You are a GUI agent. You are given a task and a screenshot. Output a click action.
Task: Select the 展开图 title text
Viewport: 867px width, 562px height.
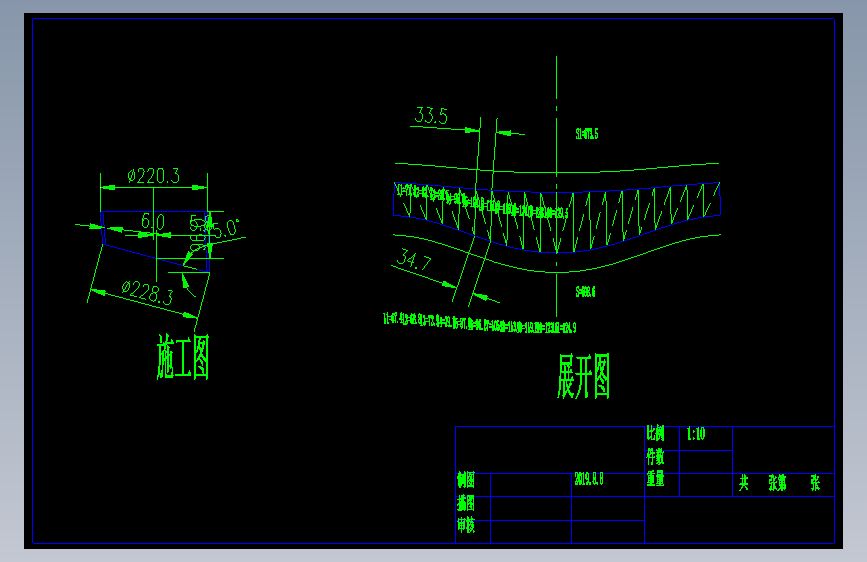[x=583, y=377]
